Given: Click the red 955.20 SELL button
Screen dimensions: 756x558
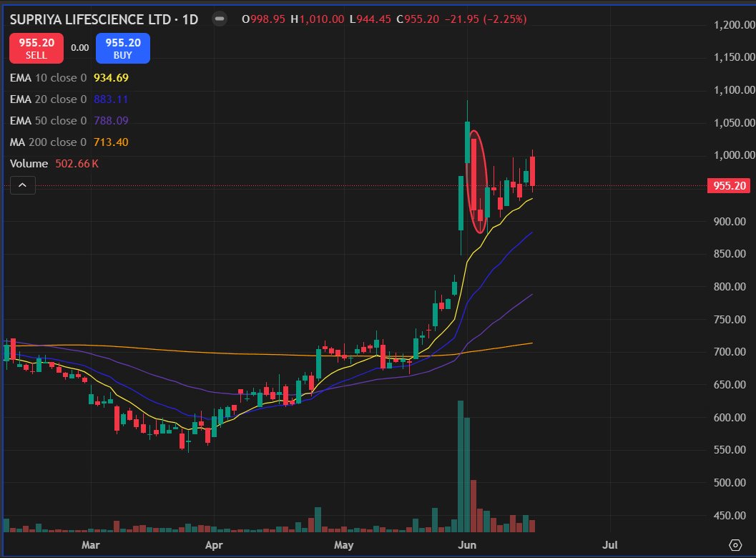Looking at the screenshot, I should (36, 48).
